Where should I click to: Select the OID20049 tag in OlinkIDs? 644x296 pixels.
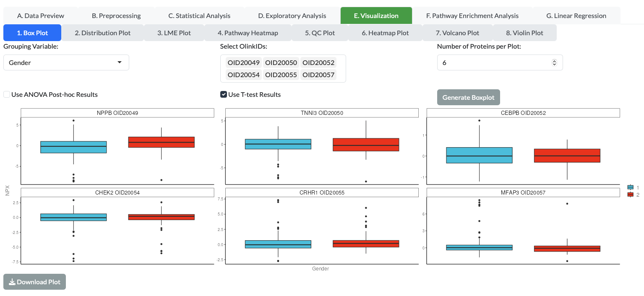pos(244,63)
